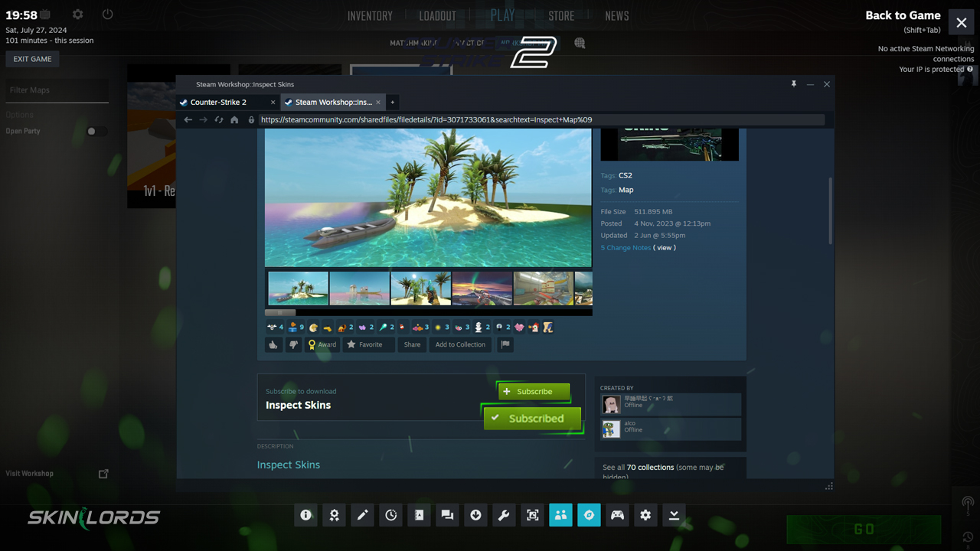Open the session clock settings gear
Viewport: 980px width, 551px height.
coord(77,15)
